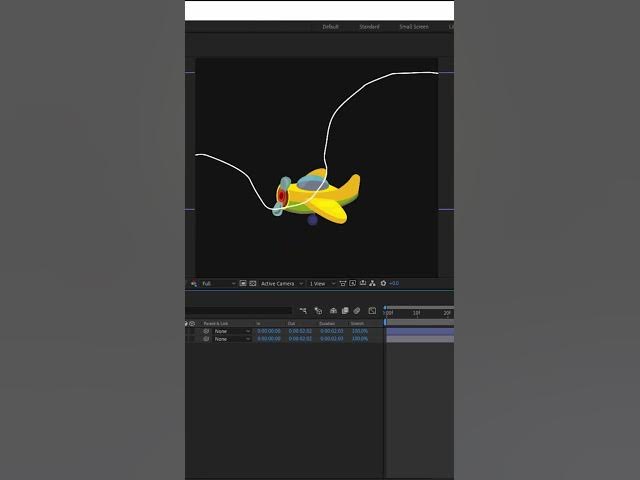This screenshot has width=640, height=480.
Task: Click the upper layer's In time value
Action: coord(269,331)
